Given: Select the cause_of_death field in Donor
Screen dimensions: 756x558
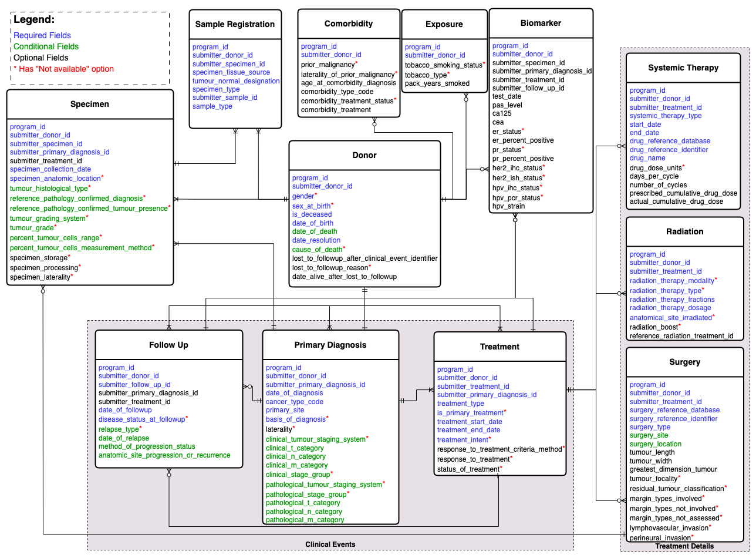Looking at the screenshot, I should coord(318,250).
